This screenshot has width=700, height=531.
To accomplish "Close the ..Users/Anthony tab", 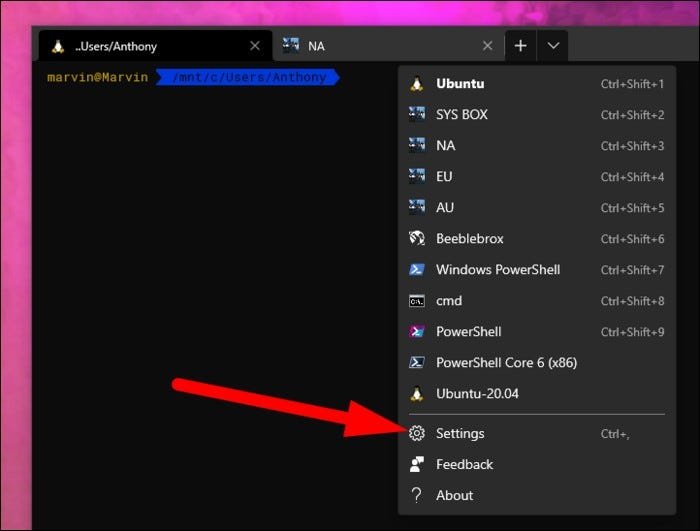I will tap(255, 46).
